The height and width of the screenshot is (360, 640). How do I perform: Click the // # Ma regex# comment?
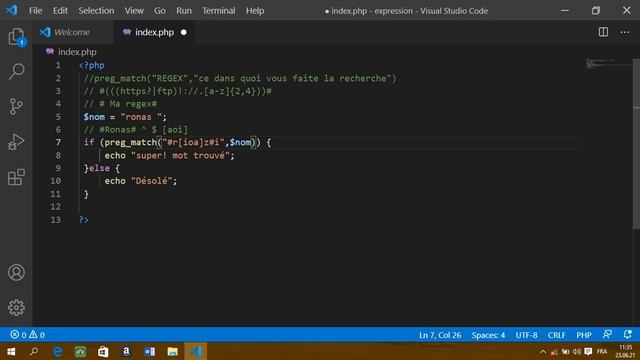click(120, 104)
